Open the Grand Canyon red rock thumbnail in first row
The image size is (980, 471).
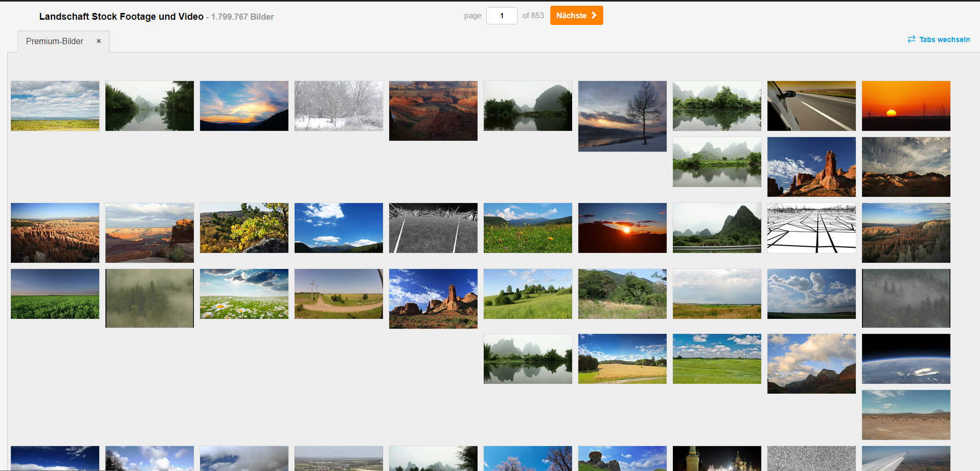click(x=433, y=111)
